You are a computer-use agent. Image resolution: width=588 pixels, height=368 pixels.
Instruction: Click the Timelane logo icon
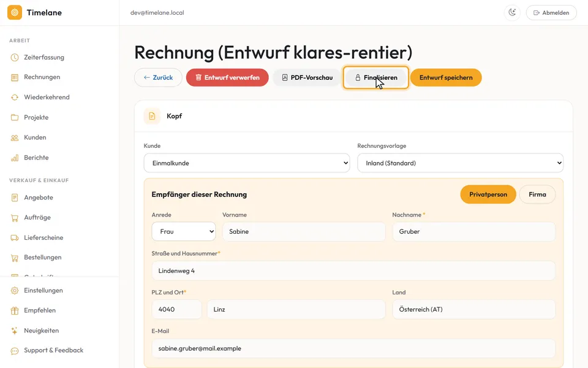coord(15,12)
